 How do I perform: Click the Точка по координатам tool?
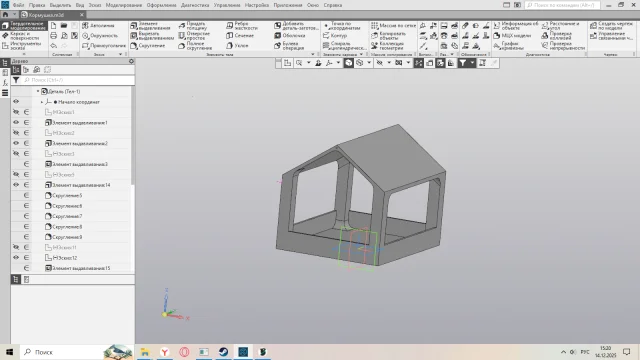click(x=341, y=26)
